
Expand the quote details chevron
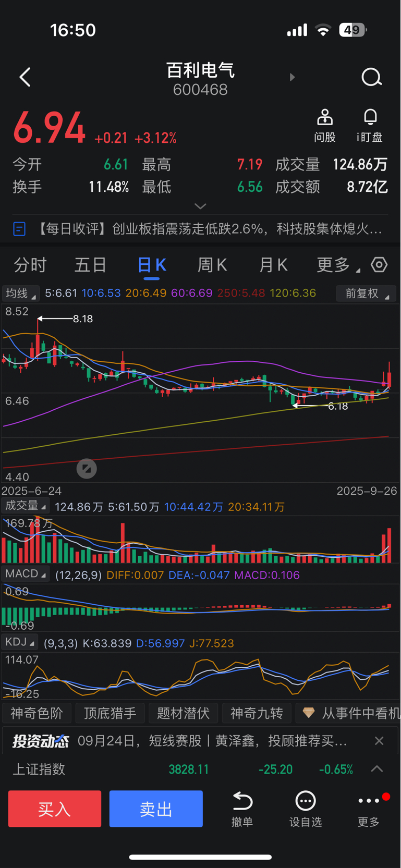pos(200,206)
